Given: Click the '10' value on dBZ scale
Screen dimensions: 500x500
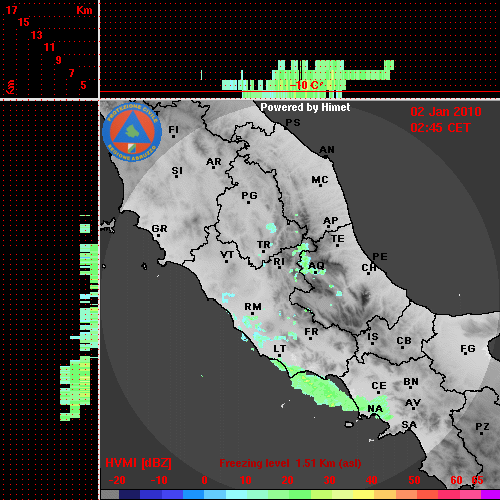Looking at the screenshot, I should [246, 480].
